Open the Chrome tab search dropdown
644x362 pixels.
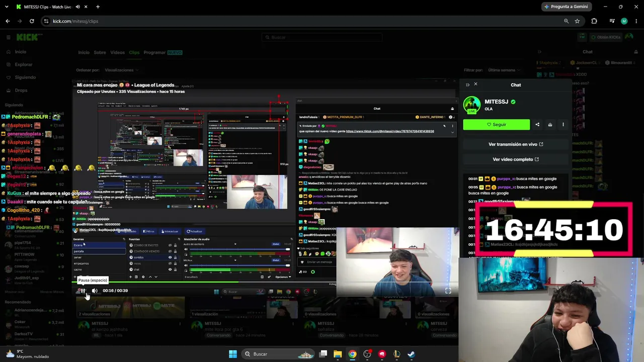7,7
